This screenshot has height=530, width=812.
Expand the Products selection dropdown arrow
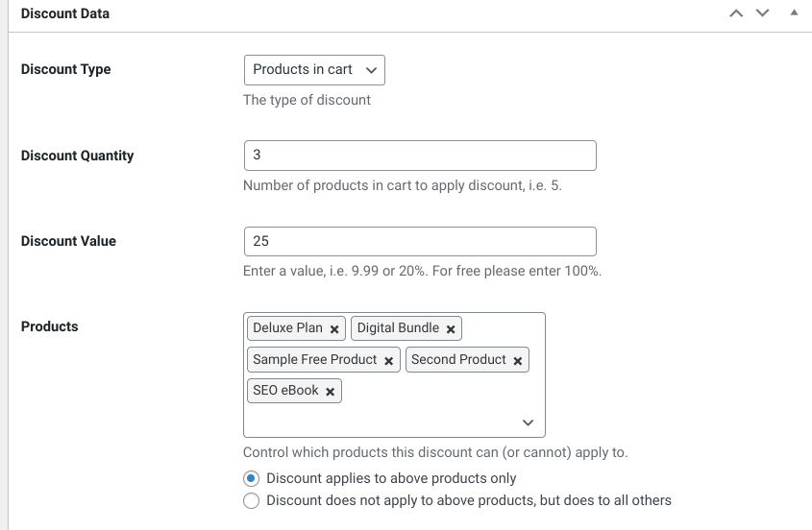point(528,422)
